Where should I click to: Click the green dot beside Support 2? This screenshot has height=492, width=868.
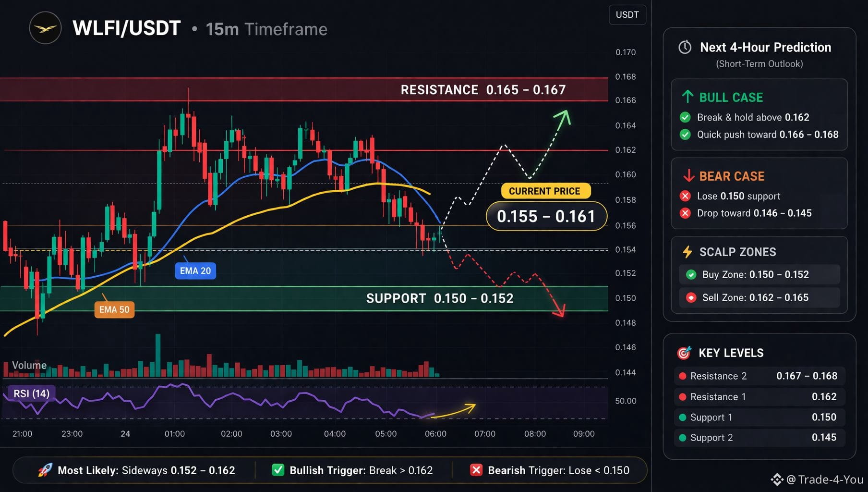682,438
